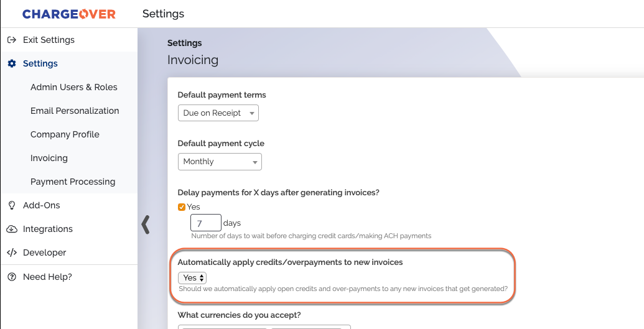Open the Default payment terms dropdown
Image resolution: width=644 pixels, height=329 pixels.
[218, 113]
